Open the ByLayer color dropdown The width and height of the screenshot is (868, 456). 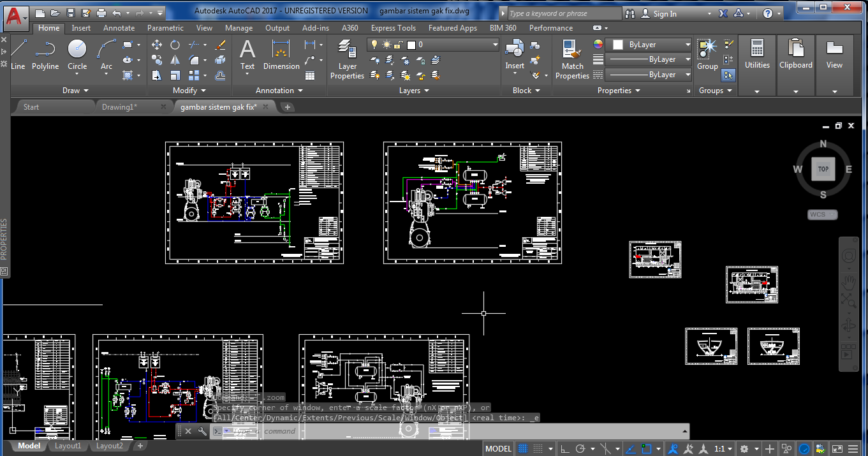click(687, 45)
